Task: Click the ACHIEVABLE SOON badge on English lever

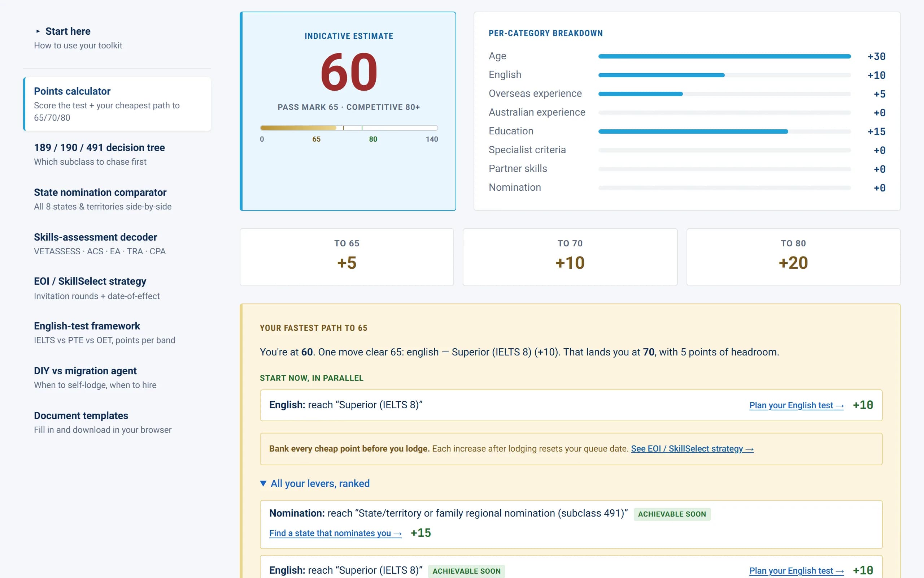Action: pyautogui.click(x=466, y=571)
